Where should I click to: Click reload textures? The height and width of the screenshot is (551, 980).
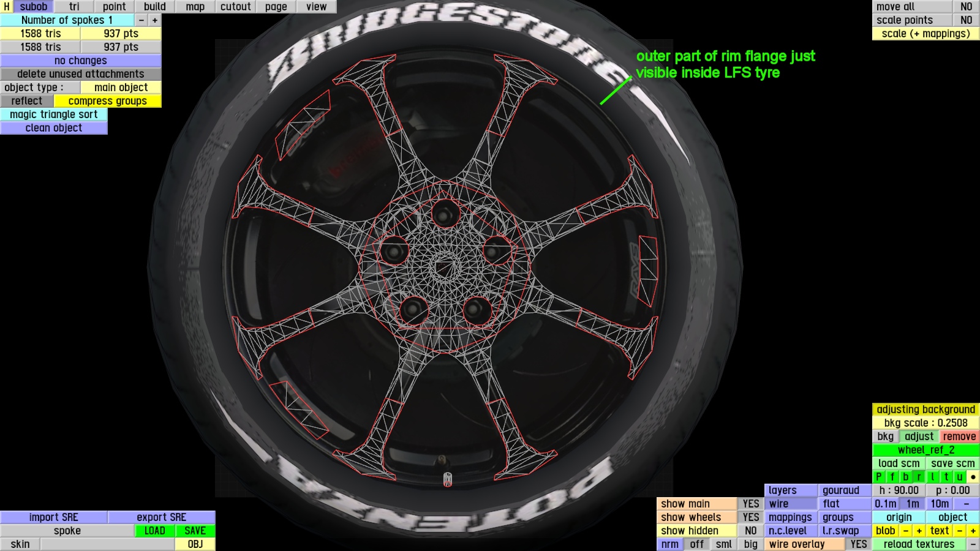pyautogui.click(x=919, y=544)
